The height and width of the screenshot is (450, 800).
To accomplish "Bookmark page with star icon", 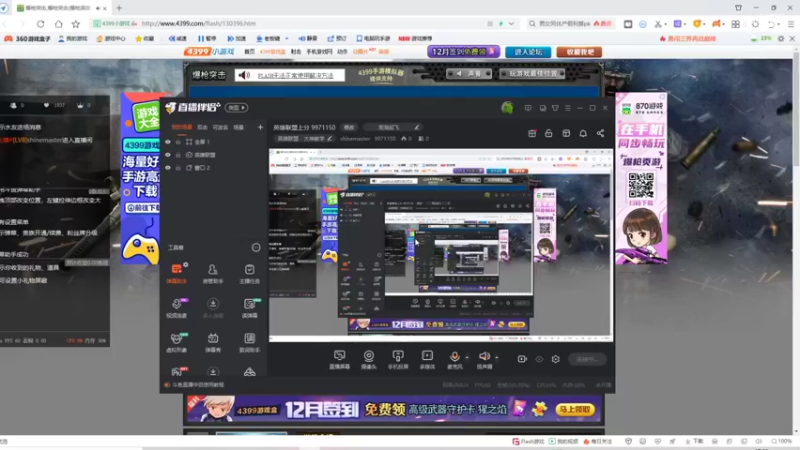I will point(76,23).
